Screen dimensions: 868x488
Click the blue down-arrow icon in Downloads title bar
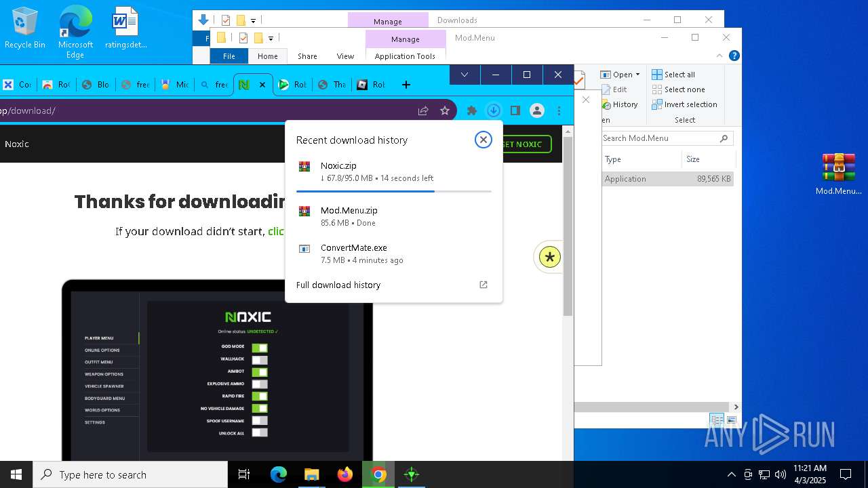(203, 20)
